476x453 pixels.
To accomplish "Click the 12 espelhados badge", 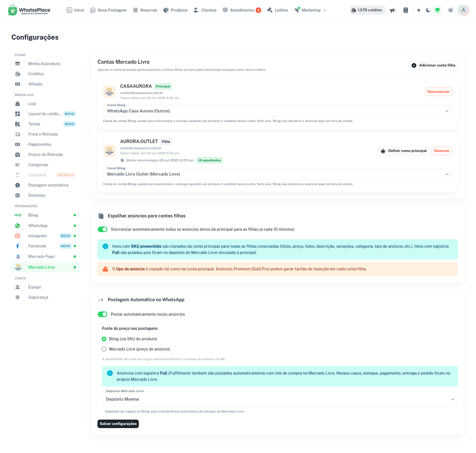I will click(209, 160).
